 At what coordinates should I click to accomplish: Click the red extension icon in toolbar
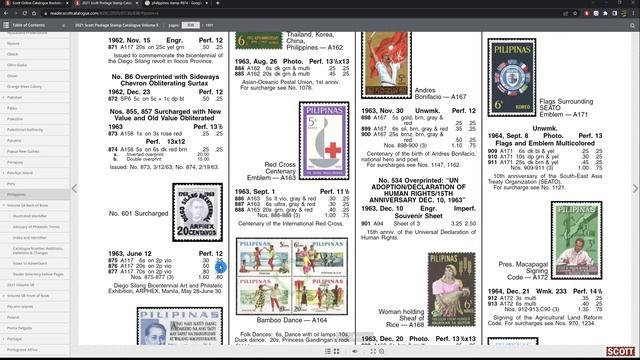(x=587, y=13)
